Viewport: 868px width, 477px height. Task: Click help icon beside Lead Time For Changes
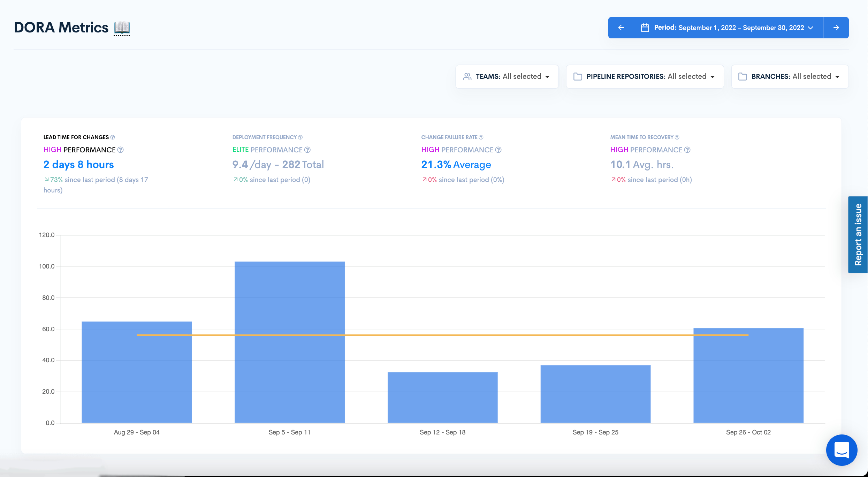113,137
